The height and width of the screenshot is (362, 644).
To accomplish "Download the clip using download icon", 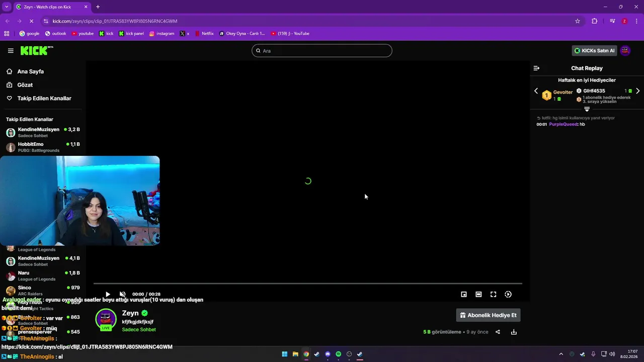I will coord(514,332).
